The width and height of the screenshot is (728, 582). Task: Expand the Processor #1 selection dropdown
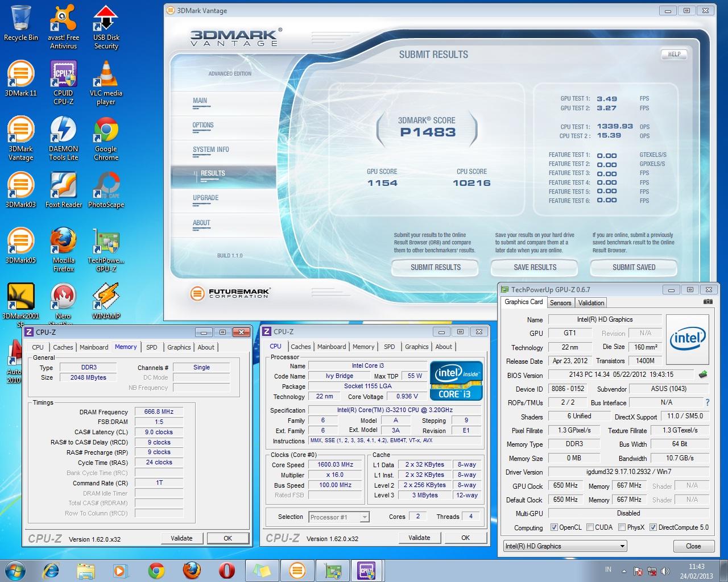365,517
